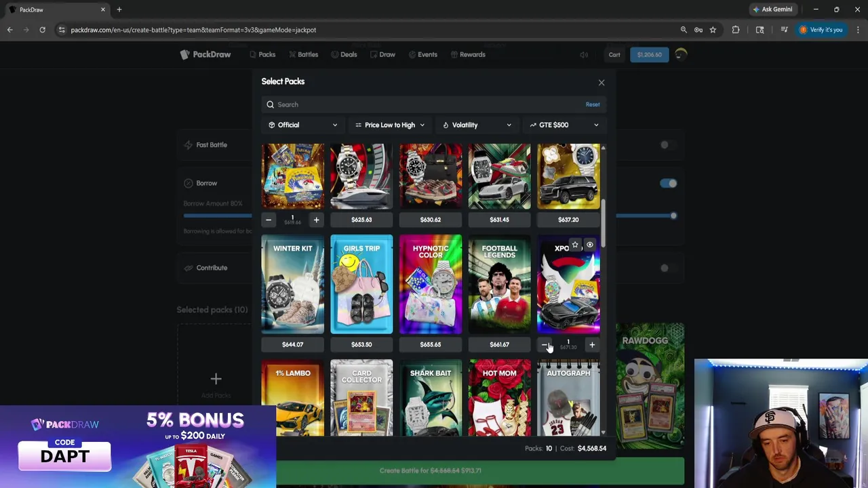Toggle the Contribute switch
The image size is (868, 488).
point(667,268)
